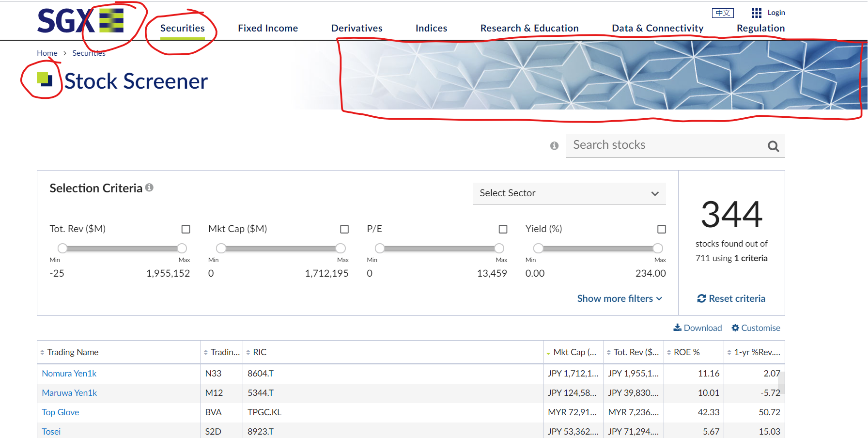The image size is (868, 438).
Task: Open Maruwa Yen1k stock link
Action: pos(69,393)
